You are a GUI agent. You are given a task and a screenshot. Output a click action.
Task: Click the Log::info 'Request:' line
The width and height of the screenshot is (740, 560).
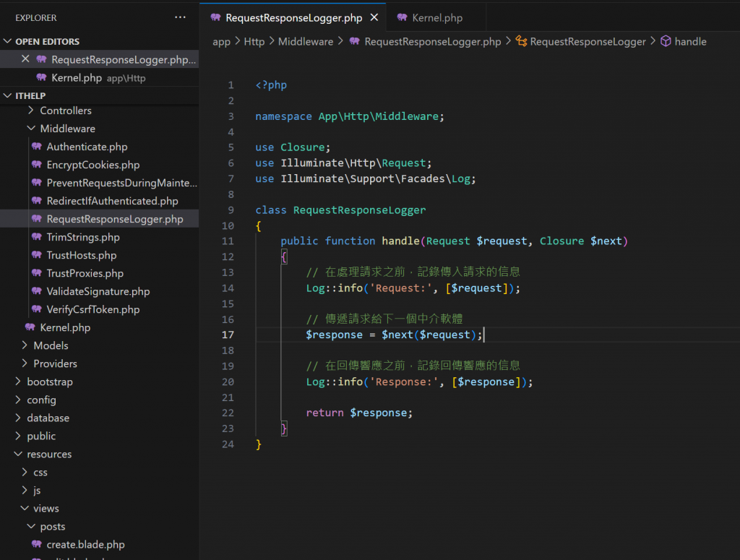click(x=413, y=288)
